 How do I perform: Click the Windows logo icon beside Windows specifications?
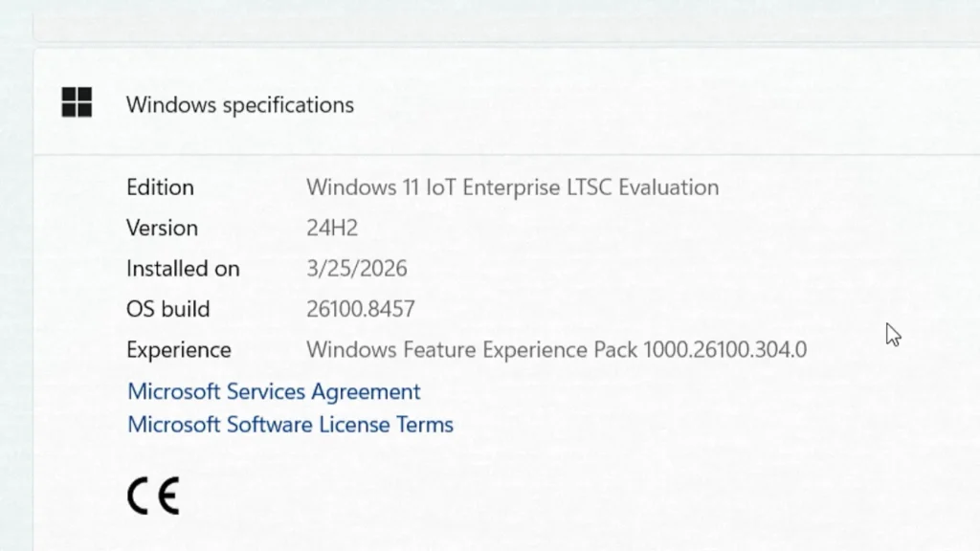pos(77,101)
